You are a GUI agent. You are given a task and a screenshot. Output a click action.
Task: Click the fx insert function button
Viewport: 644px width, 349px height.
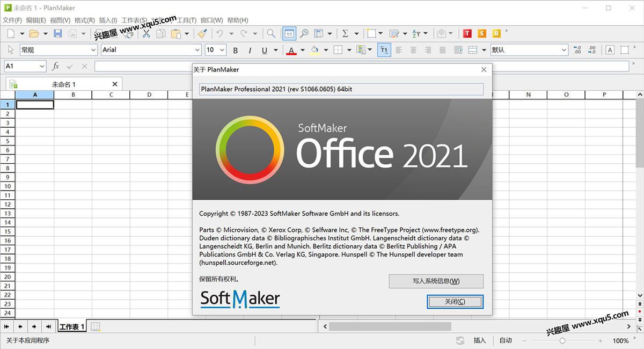coord(55,66)
